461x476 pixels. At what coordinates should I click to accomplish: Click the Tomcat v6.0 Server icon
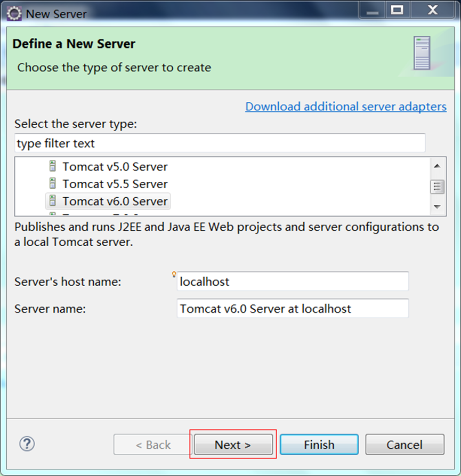(x=52, y=201)
